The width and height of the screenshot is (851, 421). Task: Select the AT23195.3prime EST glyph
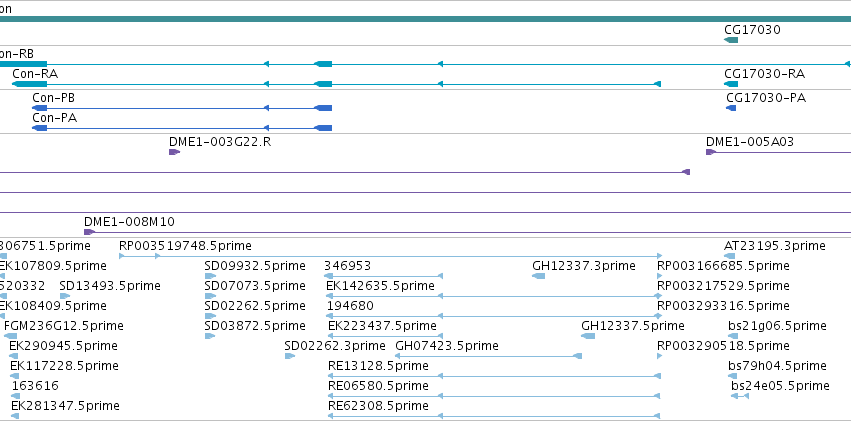[729, 256]
